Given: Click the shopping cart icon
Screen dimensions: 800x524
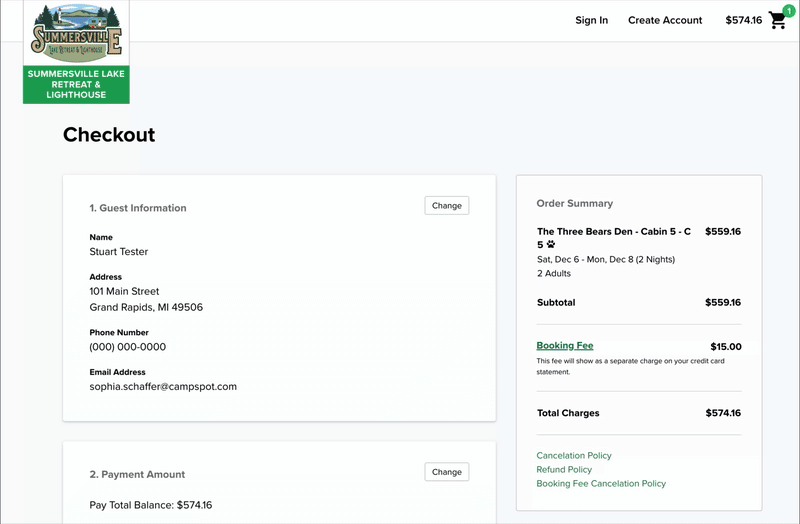Looking at the screenshot, I should 777,21.
